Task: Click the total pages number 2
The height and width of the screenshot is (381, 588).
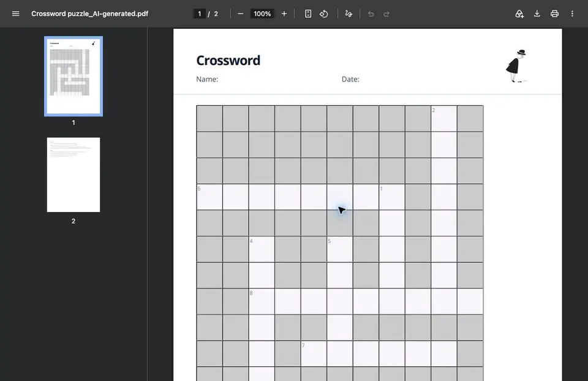Action: 216,14
